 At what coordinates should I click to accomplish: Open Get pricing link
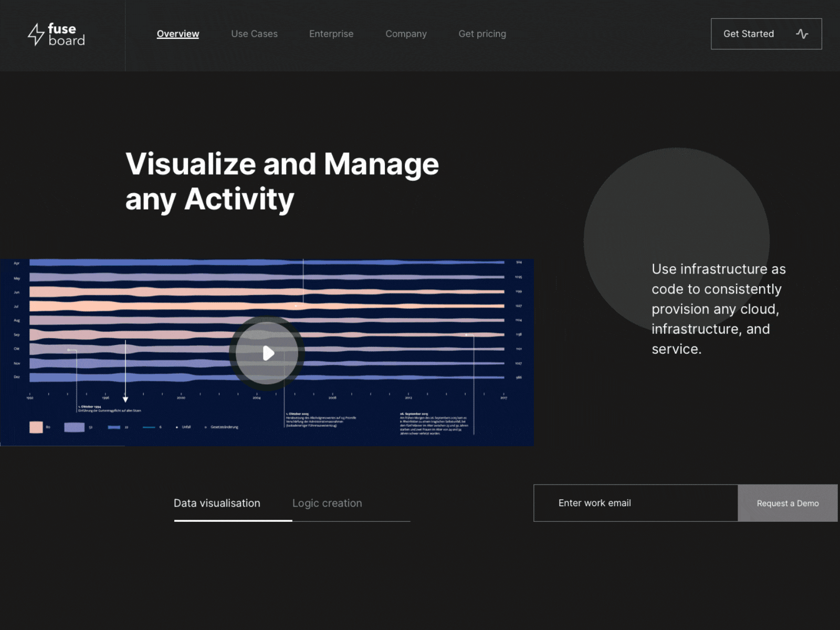tap(482, 34)
